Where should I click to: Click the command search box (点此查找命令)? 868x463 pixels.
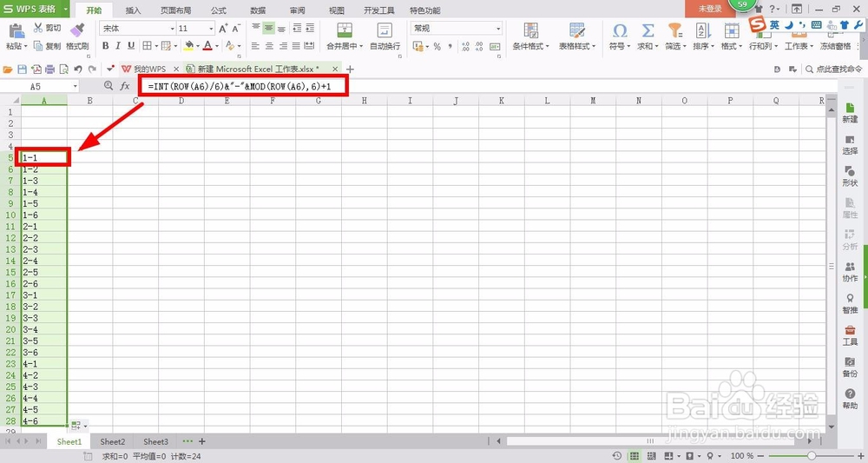tap(833, 69)
